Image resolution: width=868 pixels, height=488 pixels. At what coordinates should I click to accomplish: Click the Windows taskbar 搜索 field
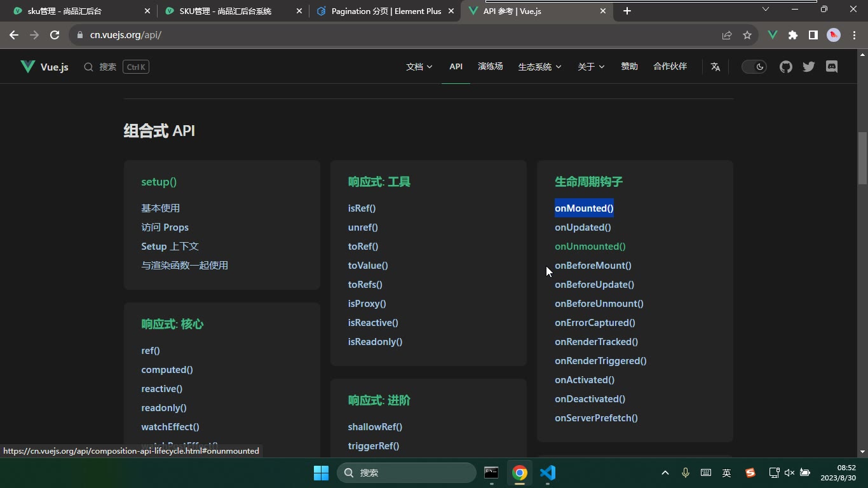point(407,473)
